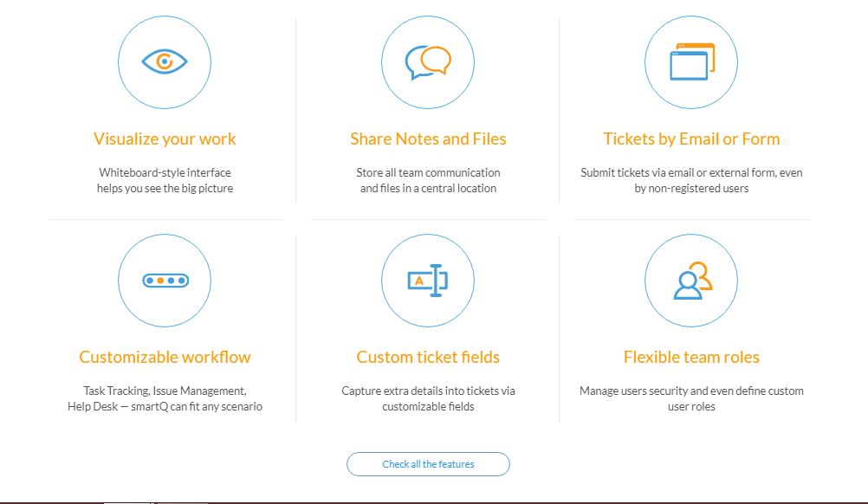Click the Customizable workflow heading

point(165,357)
